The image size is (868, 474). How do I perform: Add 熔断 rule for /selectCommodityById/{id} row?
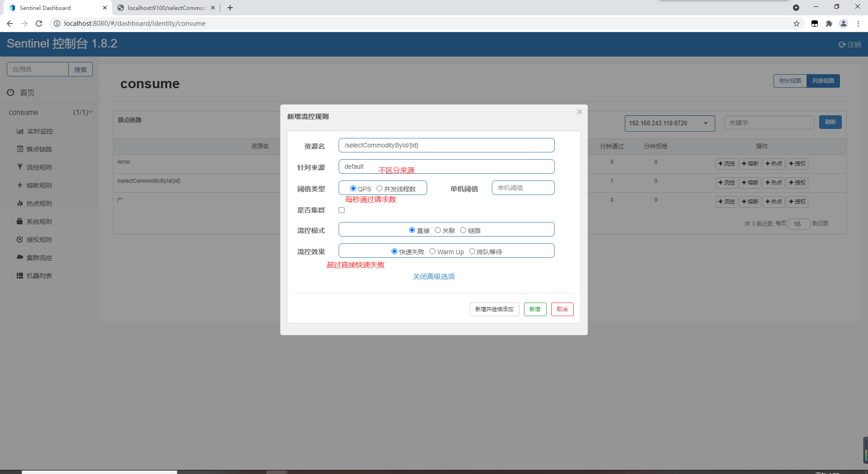click(x=750, y=183)
